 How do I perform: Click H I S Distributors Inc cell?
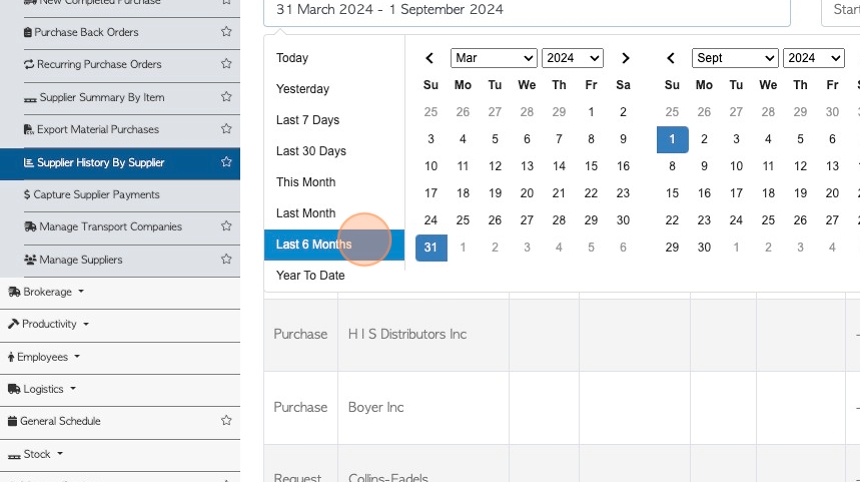(423, 334)
